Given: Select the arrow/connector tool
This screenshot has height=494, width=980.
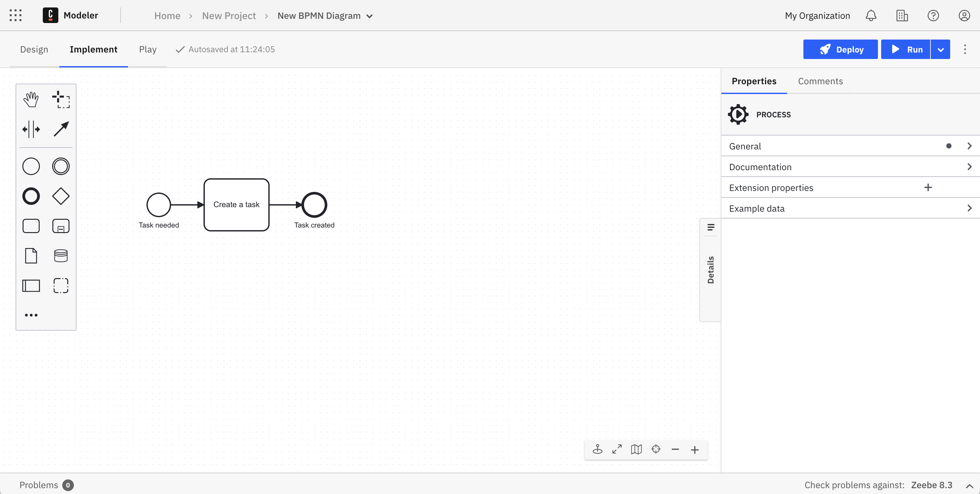Looking at the screenshot, I should (61, 129).
